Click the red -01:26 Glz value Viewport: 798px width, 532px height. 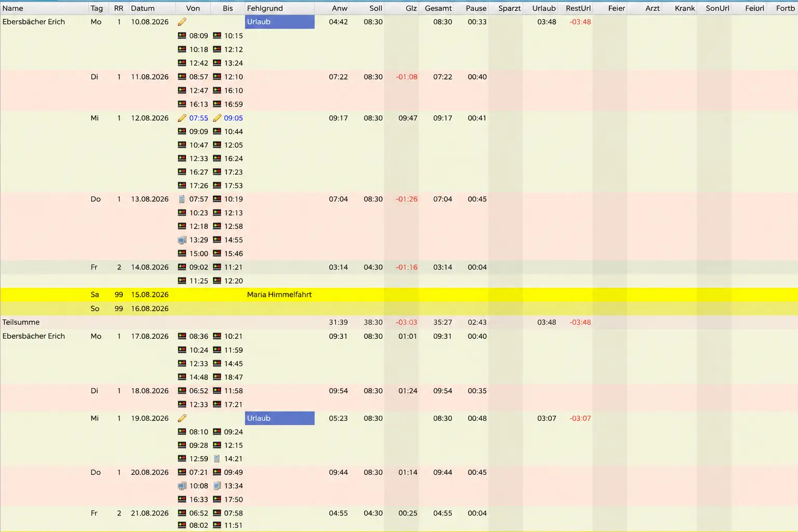(407, 199)
